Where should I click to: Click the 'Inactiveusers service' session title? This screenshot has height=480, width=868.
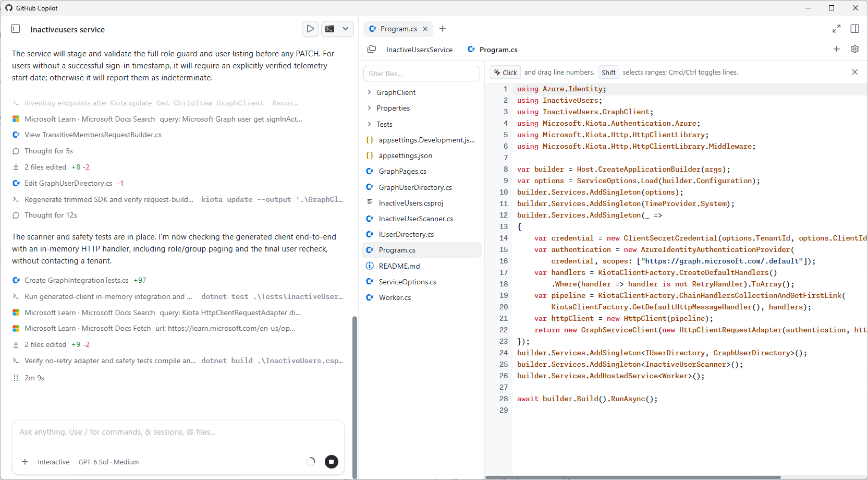[x=68, y=30]
